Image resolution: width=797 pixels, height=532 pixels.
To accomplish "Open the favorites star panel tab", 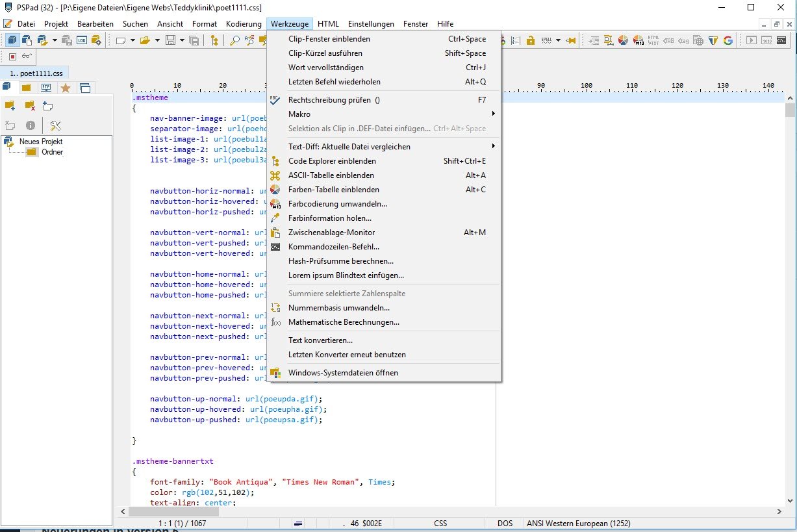I will (x=65, y=88).
